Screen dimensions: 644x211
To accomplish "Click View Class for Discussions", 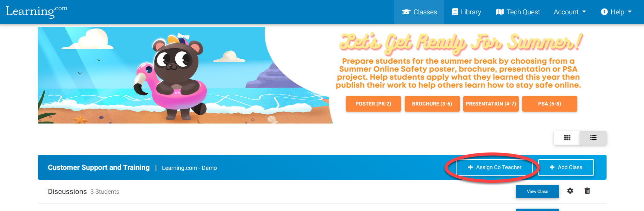I will tap(537, 191).
